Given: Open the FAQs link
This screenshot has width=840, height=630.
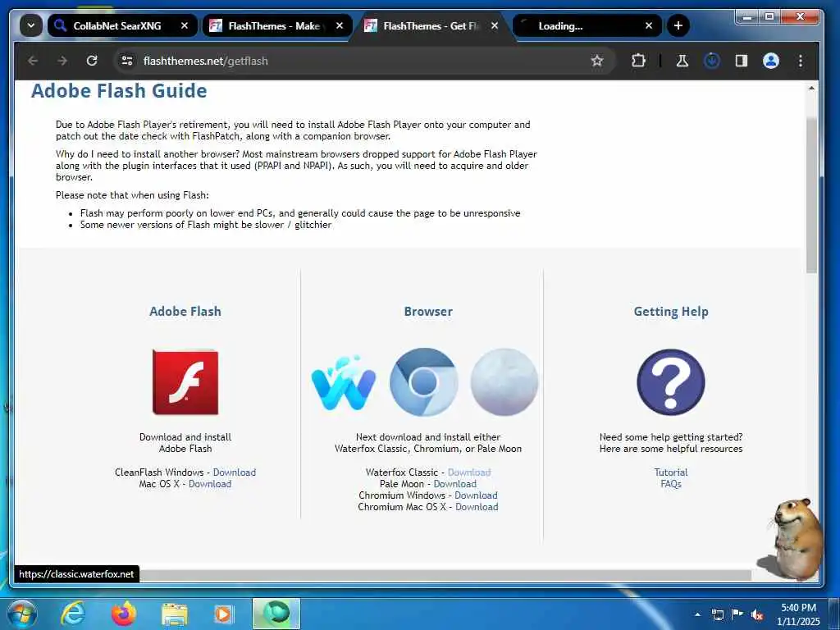Looking at the screenshot, I should click(x=671, y=484).
